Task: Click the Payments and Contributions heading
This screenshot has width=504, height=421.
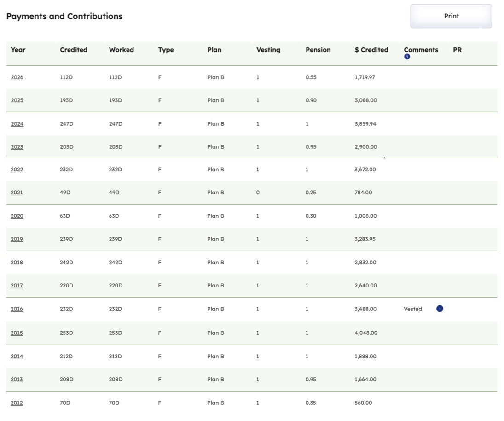Action: [64, 16]
